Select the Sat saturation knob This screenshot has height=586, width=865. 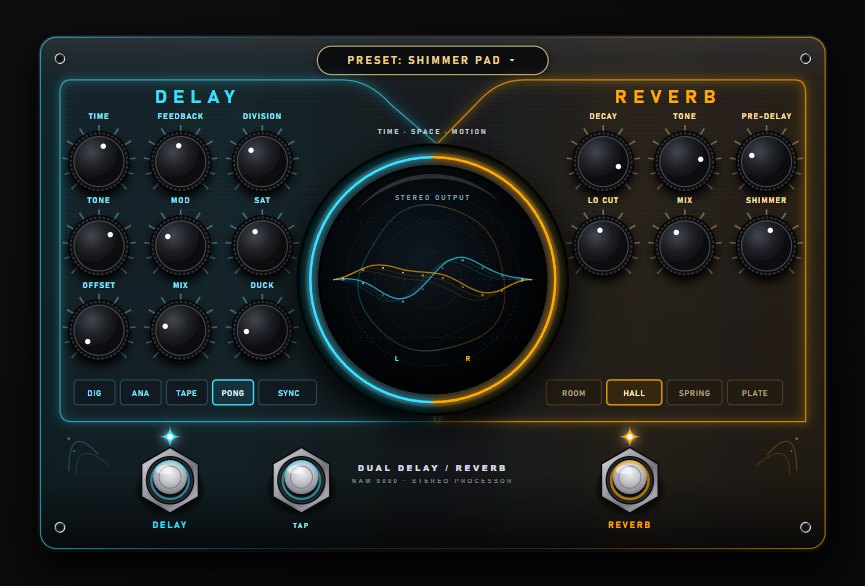262,246
